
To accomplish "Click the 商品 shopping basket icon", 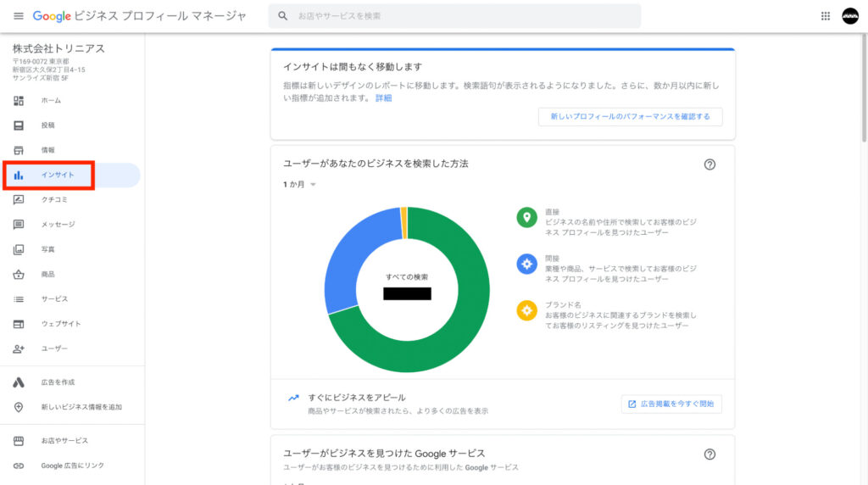I will 19,274.
